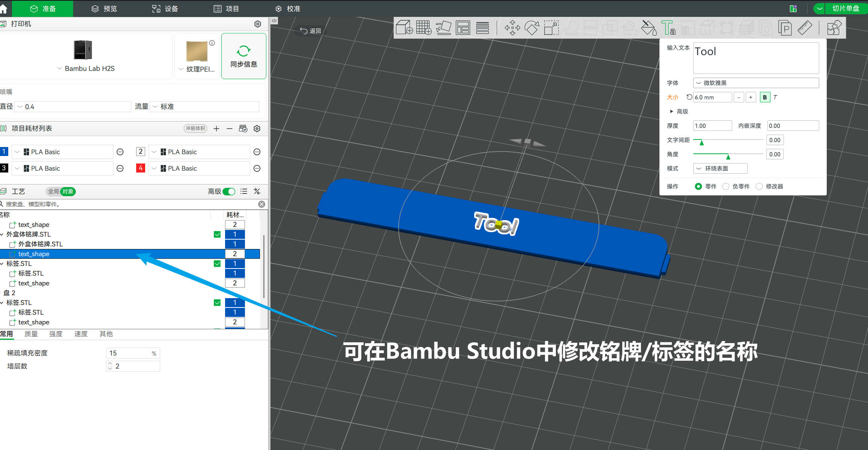Select the 零件 part radio button
Screen dimensions: 868x450
point(698,186)
